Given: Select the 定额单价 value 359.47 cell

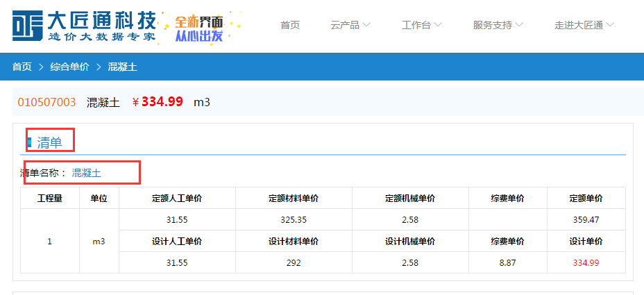Looking at the screenshot, I should click(x=586, y=219).
